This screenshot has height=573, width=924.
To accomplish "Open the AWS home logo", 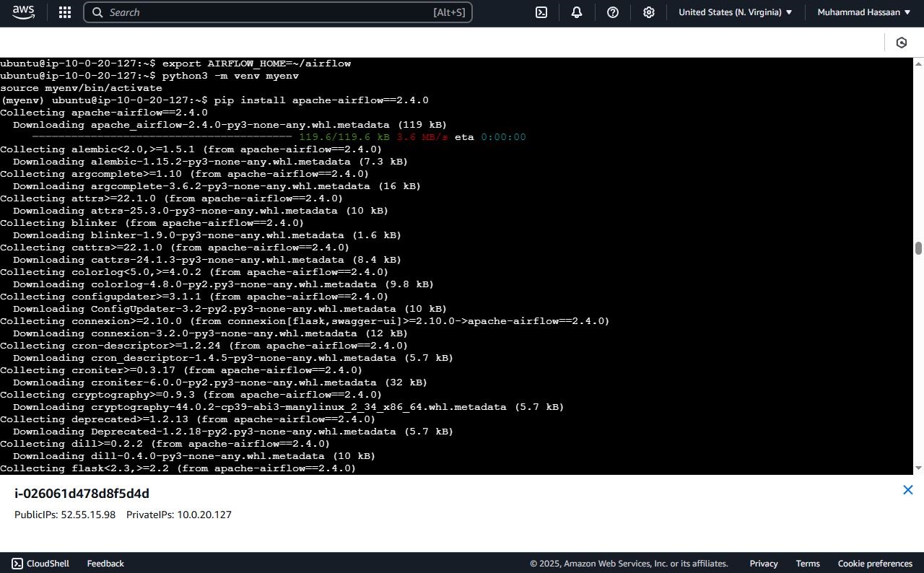I will coord(23,12).
